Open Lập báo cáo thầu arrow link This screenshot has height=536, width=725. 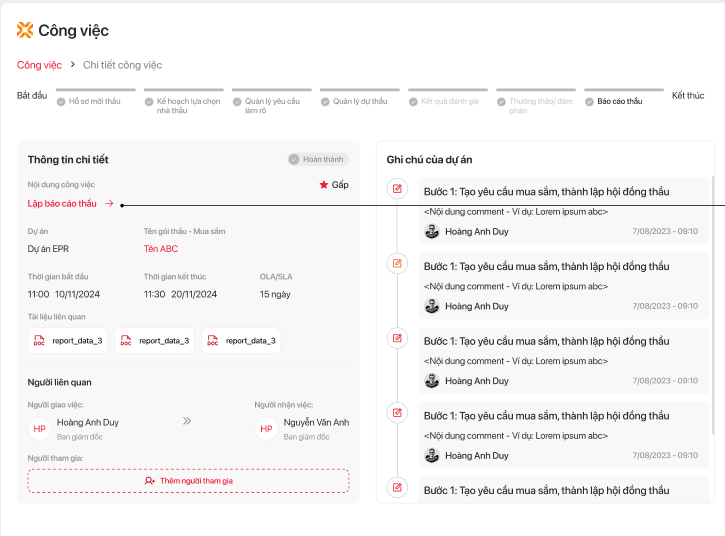pos(109,203)
